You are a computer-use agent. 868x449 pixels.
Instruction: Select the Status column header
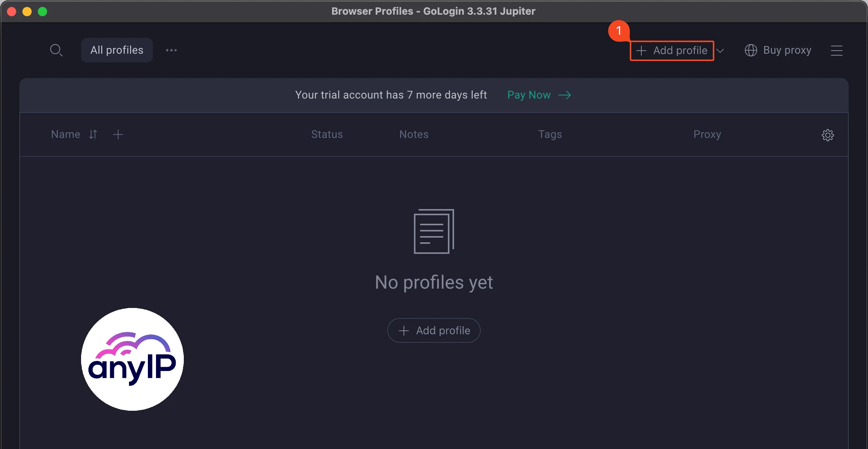click(x=327, y=134)
